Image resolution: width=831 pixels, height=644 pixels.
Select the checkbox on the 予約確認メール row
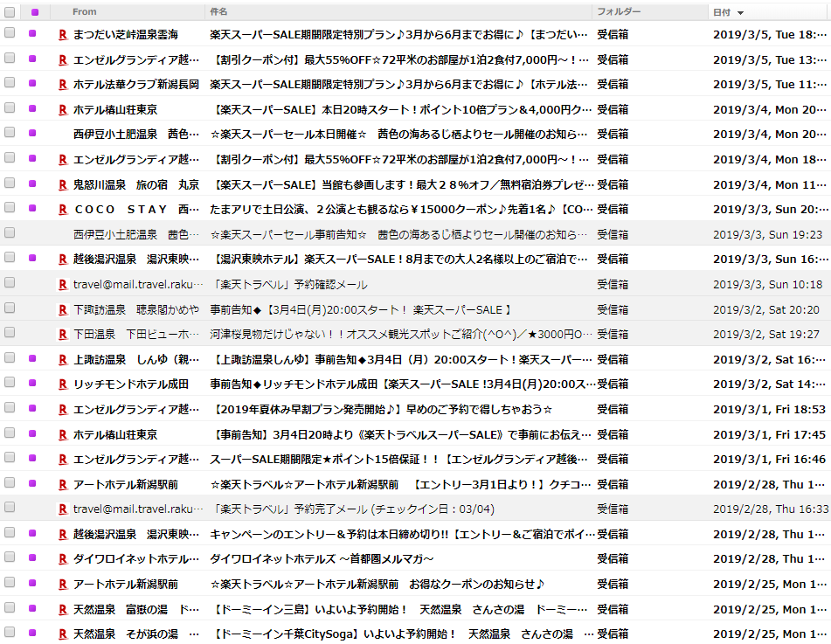click(x=10, y=282)
